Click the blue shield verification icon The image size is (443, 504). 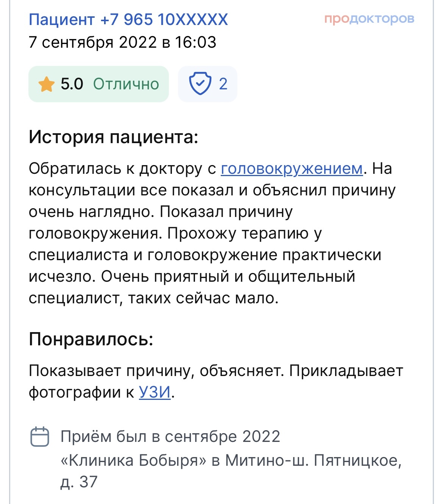click(200, 84)
